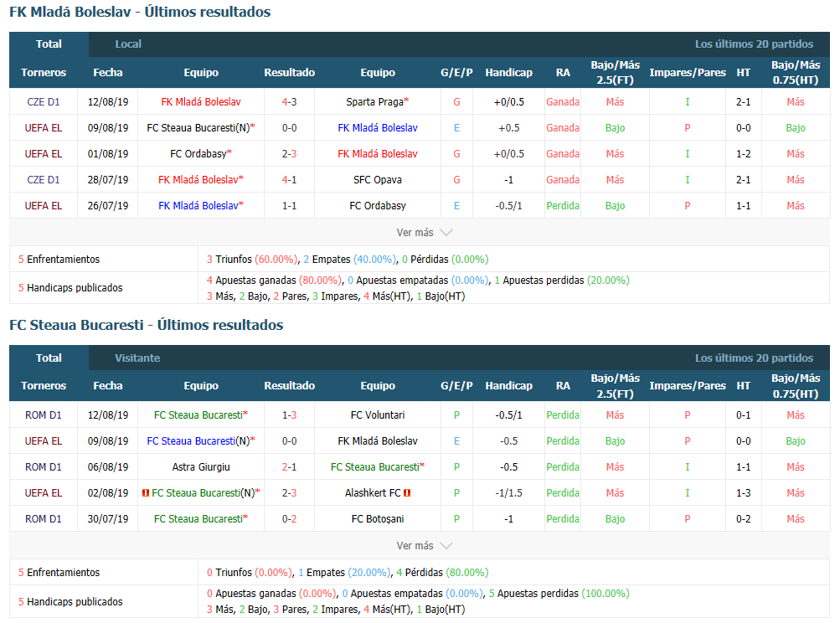This screenshot has width=840, height=623.
Task: Click '3 Triunfos (60.00%)' summary text
Action: click(x=252, y=260)
